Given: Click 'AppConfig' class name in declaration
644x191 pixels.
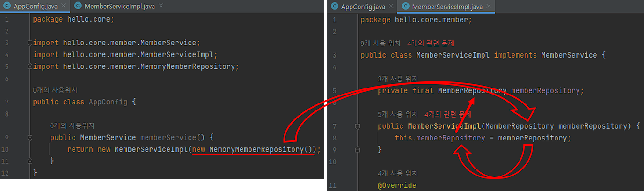Looking at the screenshot, I should 108,102.
